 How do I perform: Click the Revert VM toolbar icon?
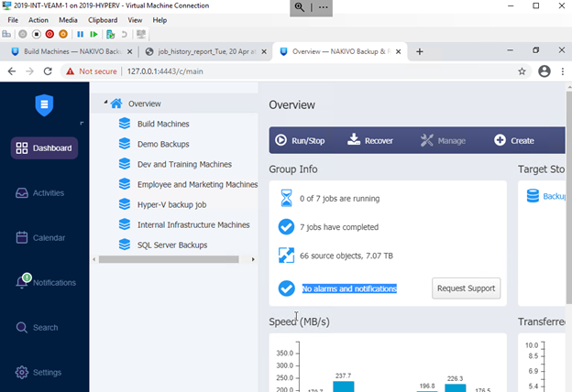(x=124, y=34)
